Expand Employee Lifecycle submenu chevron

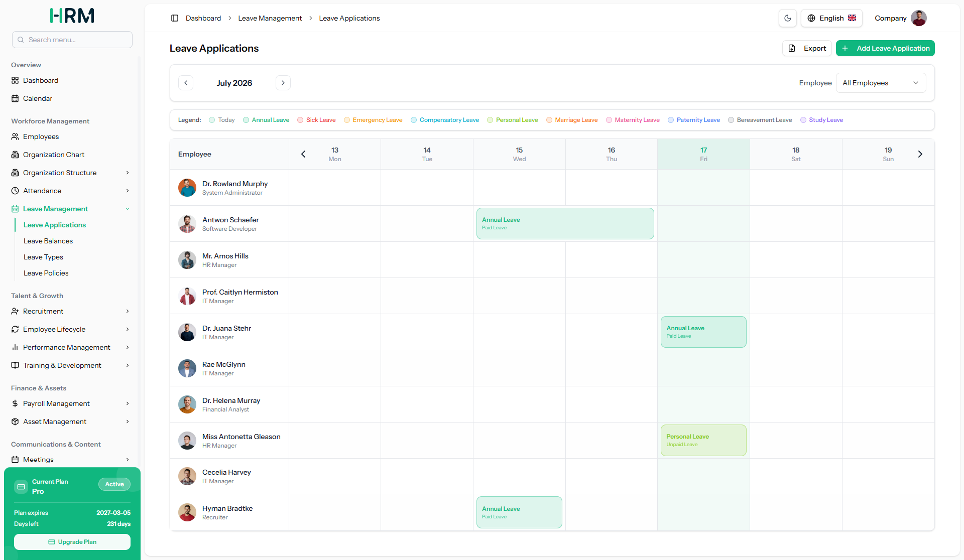click(128, 329)
